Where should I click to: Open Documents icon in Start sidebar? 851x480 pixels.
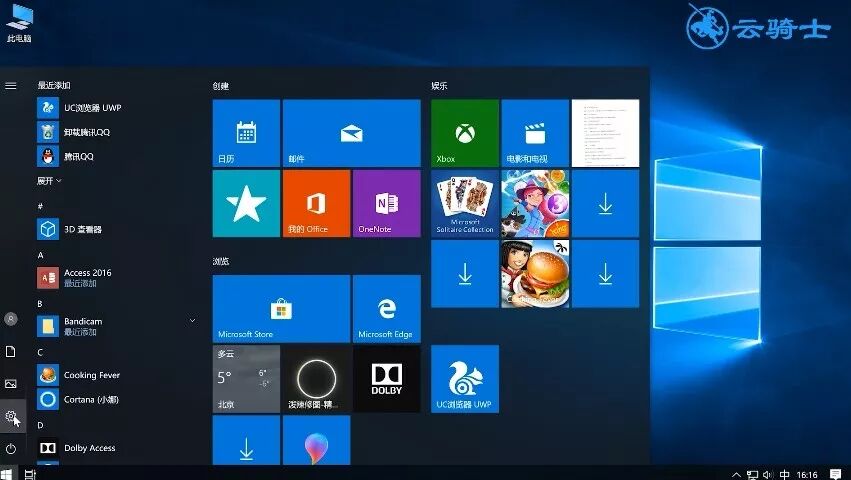(x=11, y=352)
